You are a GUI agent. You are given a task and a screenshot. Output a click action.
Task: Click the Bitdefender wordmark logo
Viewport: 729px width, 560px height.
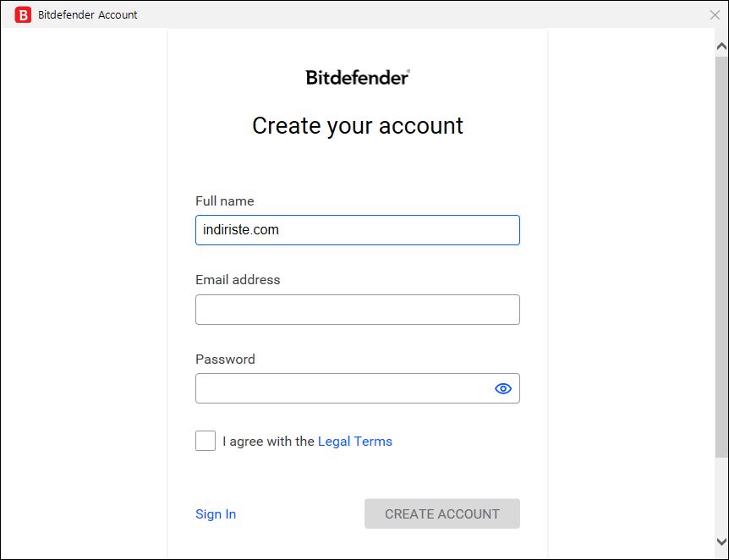(x=358, y=77)
